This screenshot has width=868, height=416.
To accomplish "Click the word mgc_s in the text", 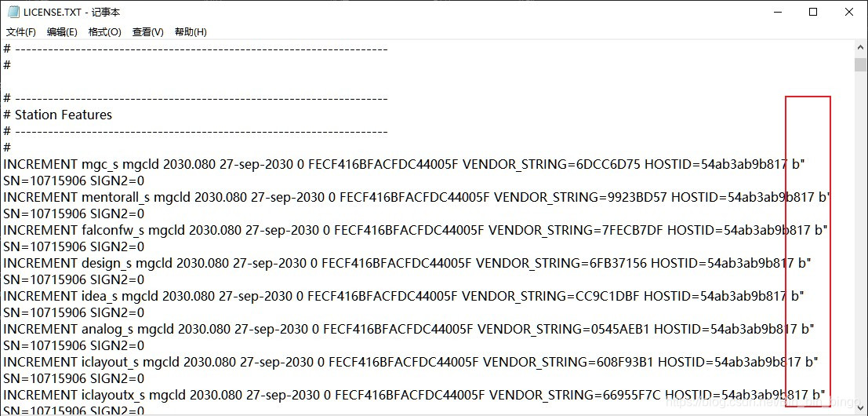I will pyautogui.click(x=99, y=164).
